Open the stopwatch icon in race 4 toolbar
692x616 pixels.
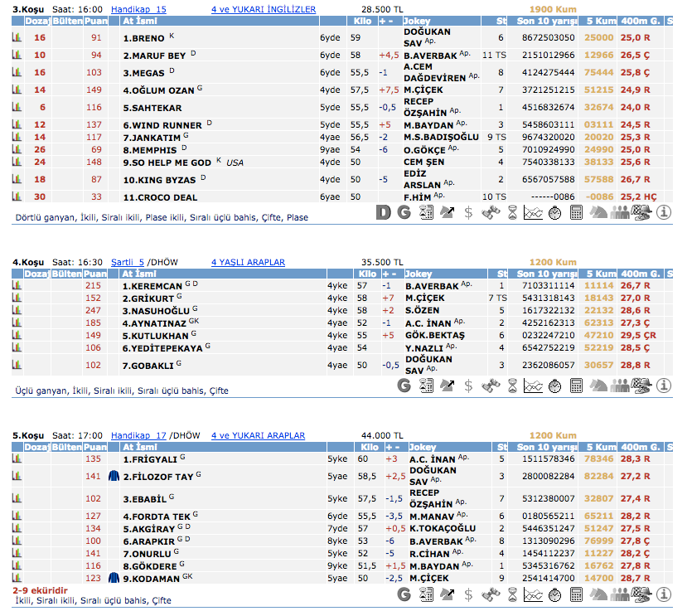point(555,386)
